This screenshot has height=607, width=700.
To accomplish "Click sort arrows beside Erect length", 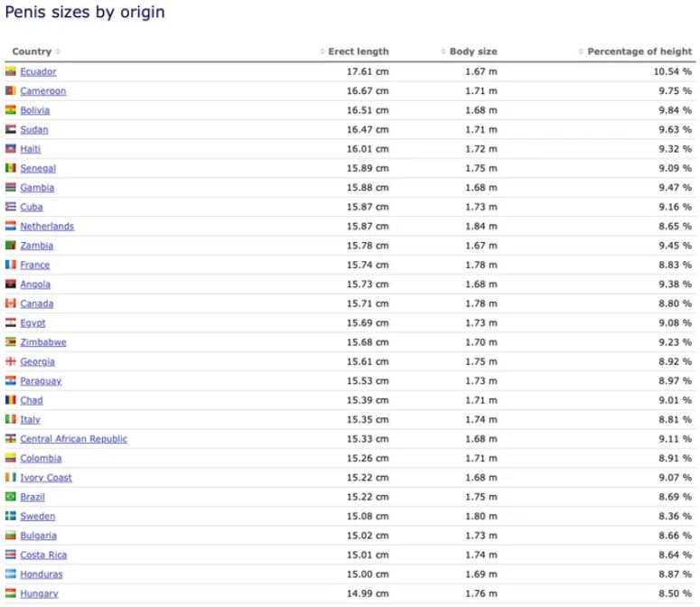I will click(322, 51).
